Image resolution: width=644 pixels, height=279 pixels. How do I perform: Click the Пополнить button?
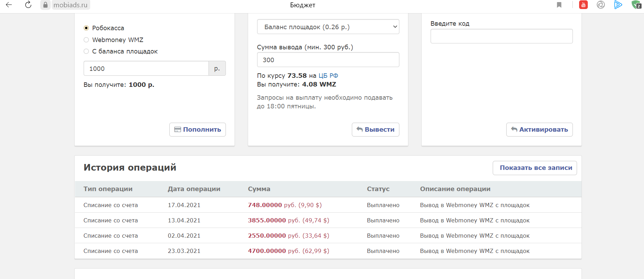[x=197, y=130]
